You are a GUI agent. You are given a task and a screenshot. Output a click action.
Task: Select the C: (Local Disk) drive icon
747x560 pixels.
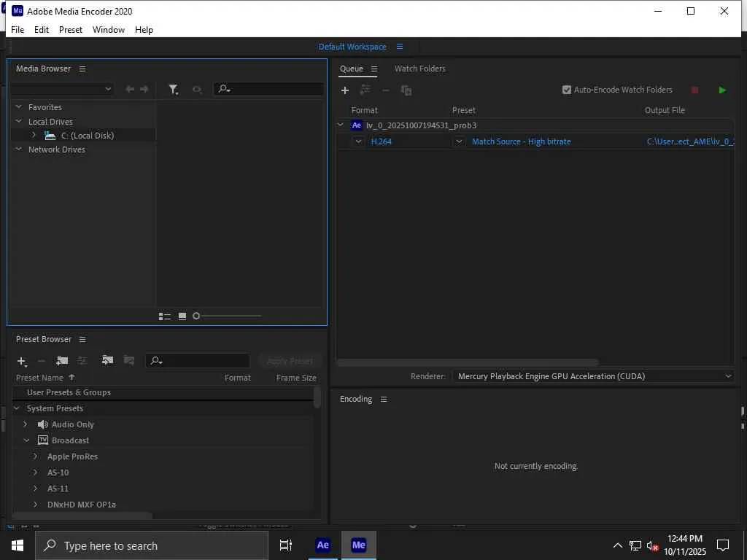(50, 136)
